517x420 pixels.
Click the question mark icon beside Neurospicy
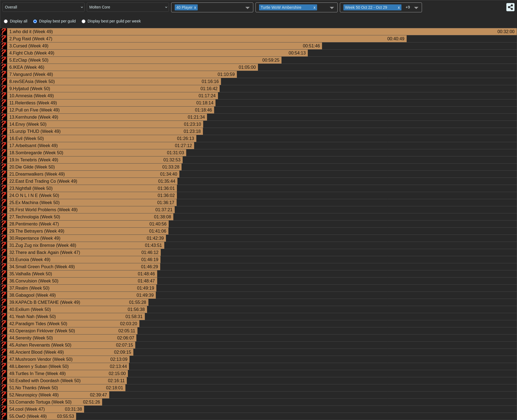pos(4,395)
